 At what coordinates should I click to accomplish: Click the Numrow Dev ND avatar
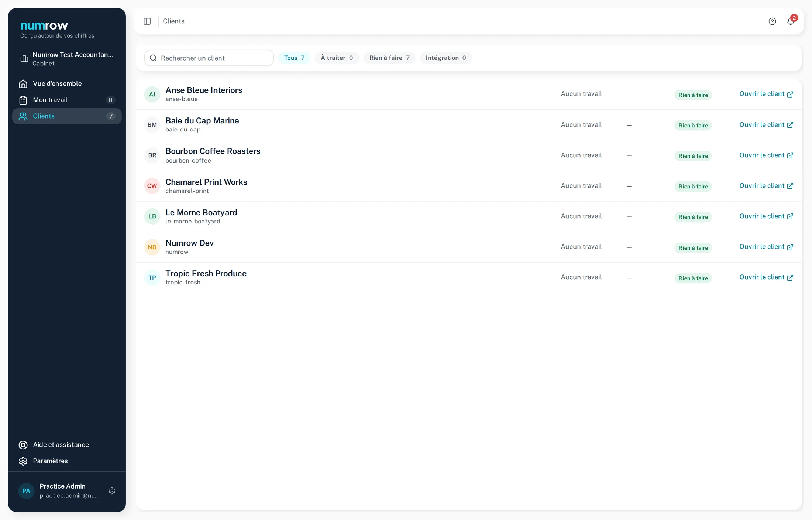[152, 247]
